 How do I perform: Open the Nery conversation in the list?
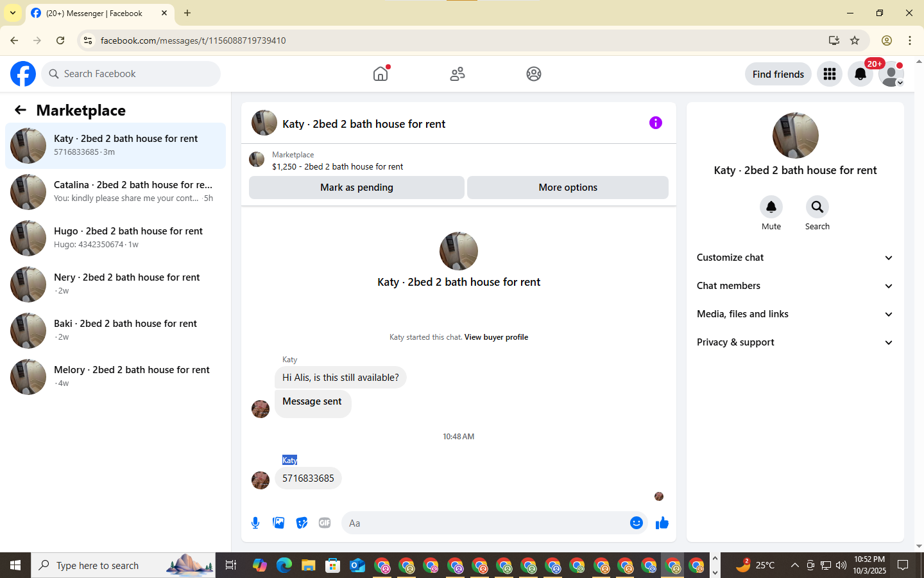pos(116,285)
